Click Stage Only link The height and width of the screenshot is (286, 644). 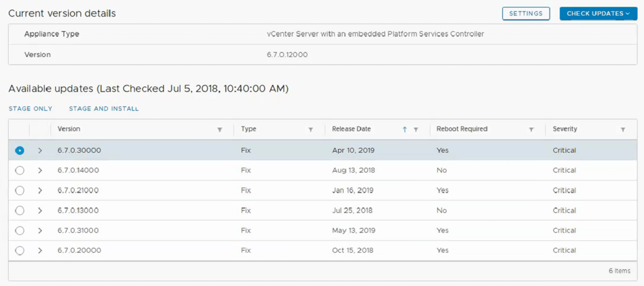click(30, 109)
